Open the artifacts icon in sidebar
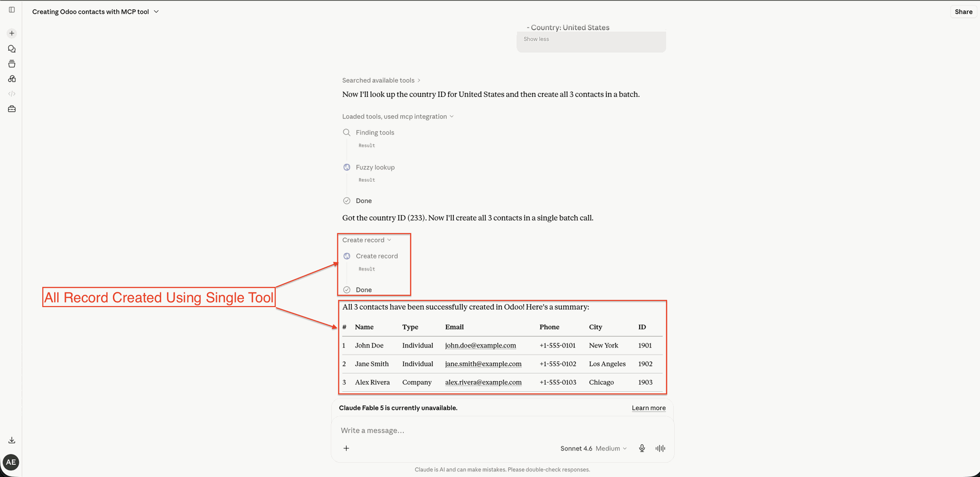 [x=12, y=79]
